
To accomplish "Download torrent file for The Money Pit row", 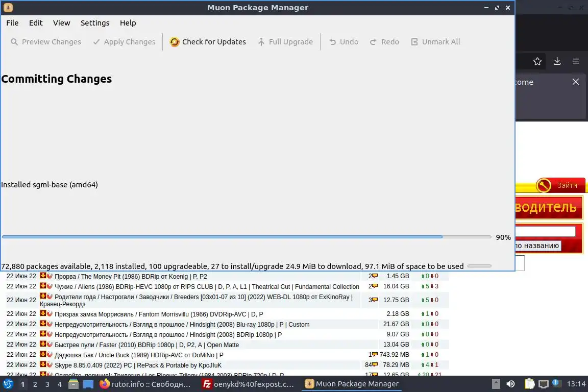I will click(43, 275).
